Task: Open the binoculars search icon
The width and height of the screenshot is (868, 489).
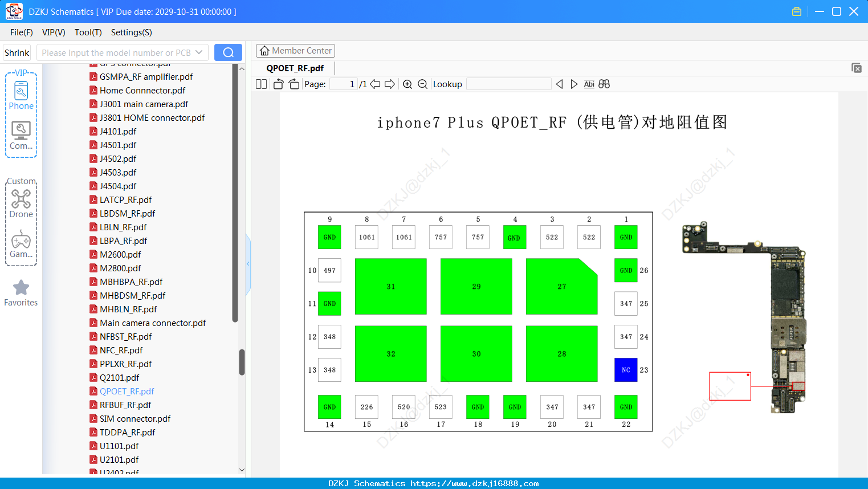Action: click(604, 84)
